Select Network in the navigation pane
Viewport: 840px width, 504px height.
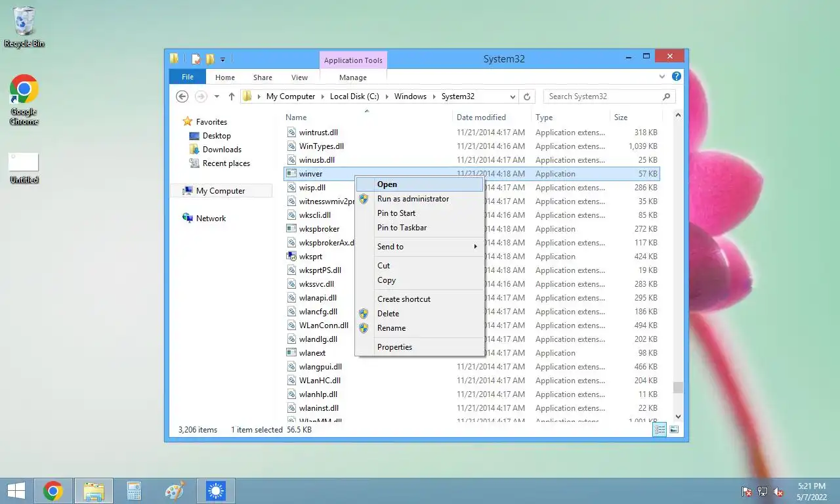point(211,219)
